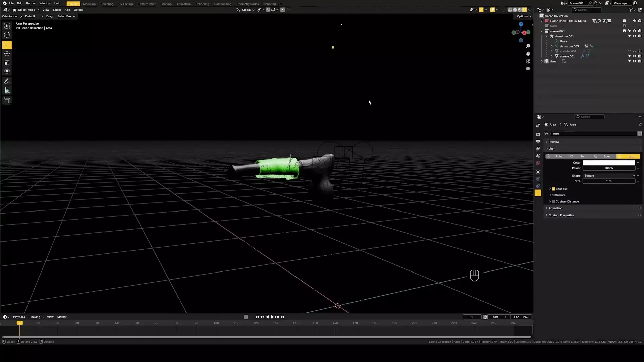Open the light Shape dropdown
644x362 pixels.
pyautogui.click(x=609, y=176)
